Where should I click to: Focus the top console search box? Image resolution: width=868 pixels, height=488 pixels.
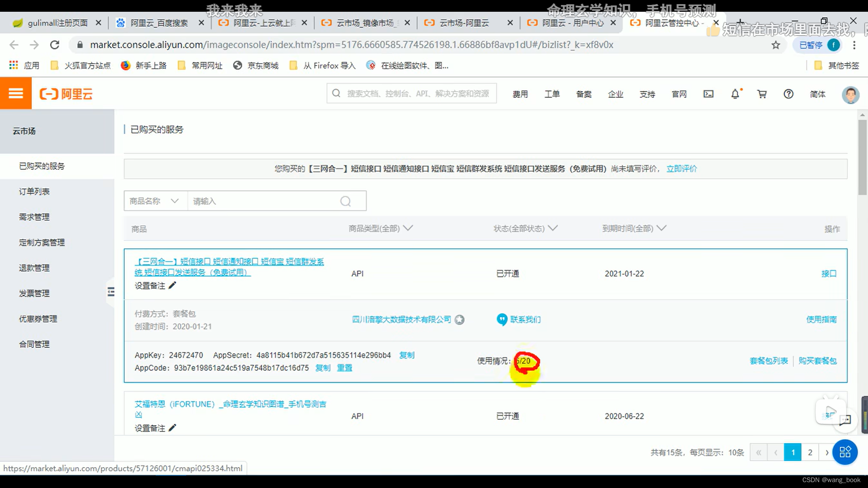pos(412,94)
